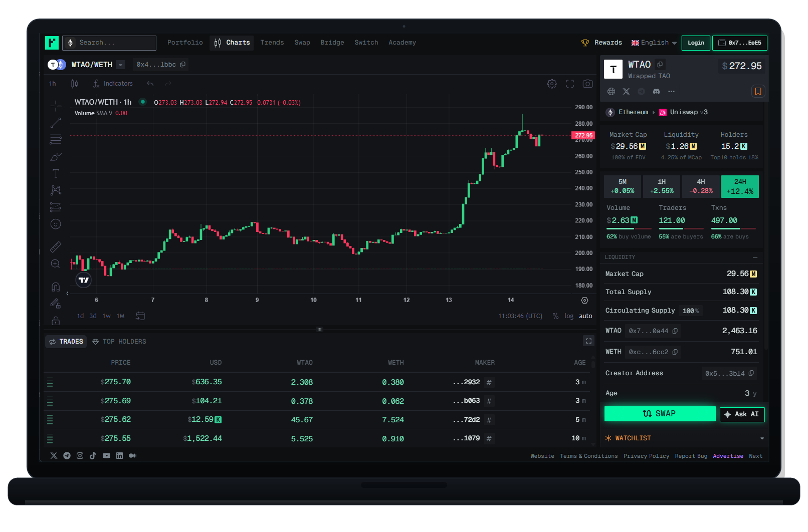Image resolution: width=808 pixels, height=532 pixels.
Task: Bookmark the WTAO token
Action: [x=758, y=91]
